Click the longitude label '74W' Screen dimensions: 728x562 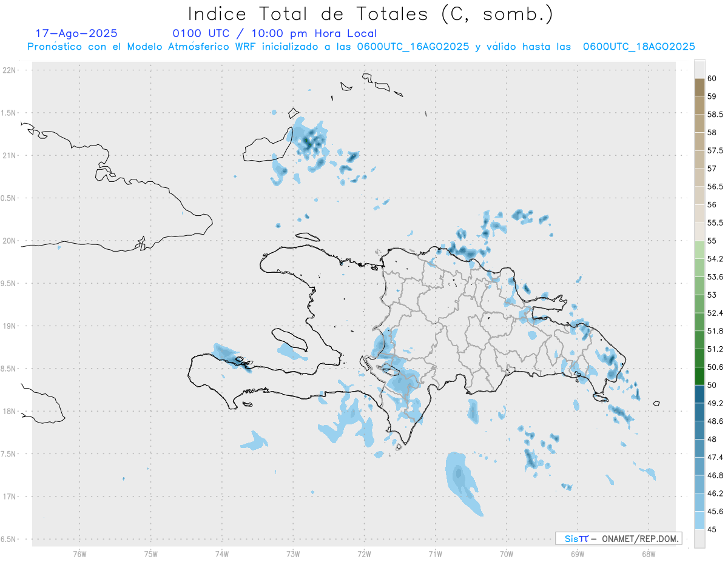[222, 554]
